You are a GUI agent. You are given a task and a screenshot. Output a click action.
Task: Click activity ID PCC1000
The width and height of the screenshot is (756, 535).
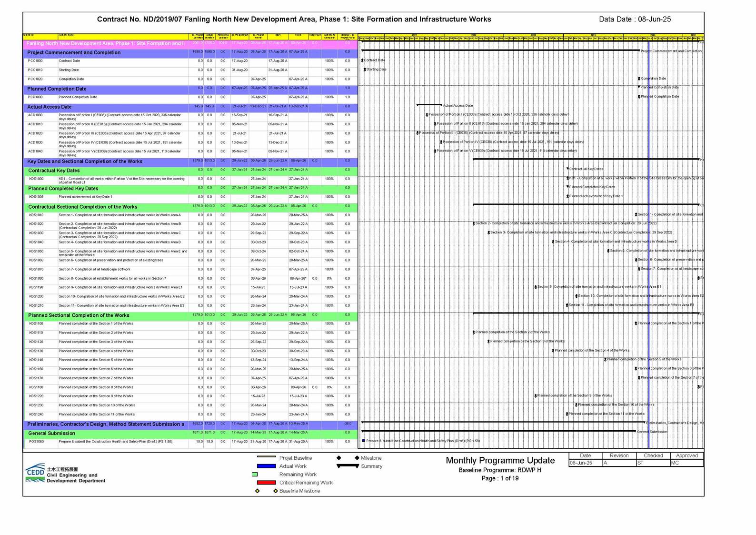[x=35, y=61]
